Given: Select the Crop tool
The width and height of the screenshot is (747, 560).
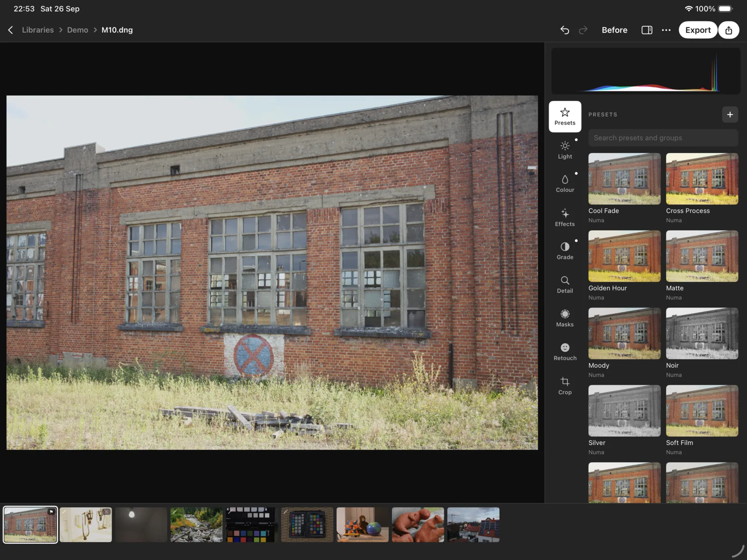Looking at the screenshot, I should tap(565, 386).
